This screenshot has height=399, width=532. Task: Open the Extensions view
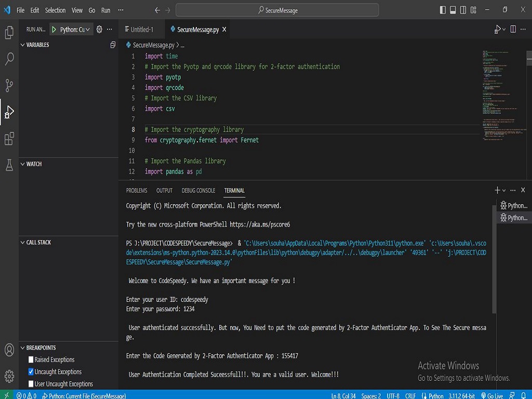point(9,138)
